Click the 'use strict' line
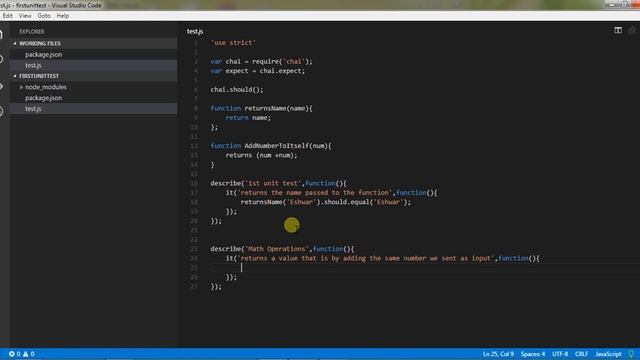 (233, 42)
